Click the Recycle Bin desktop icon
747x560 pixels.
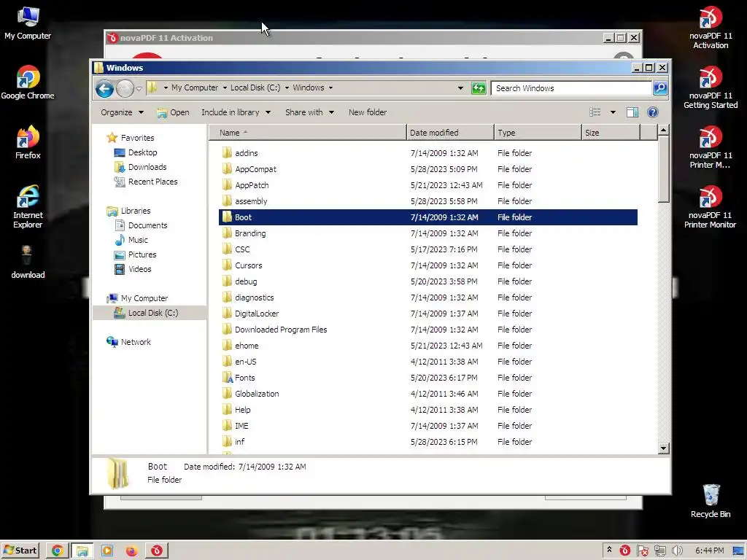tap(711, 502)
